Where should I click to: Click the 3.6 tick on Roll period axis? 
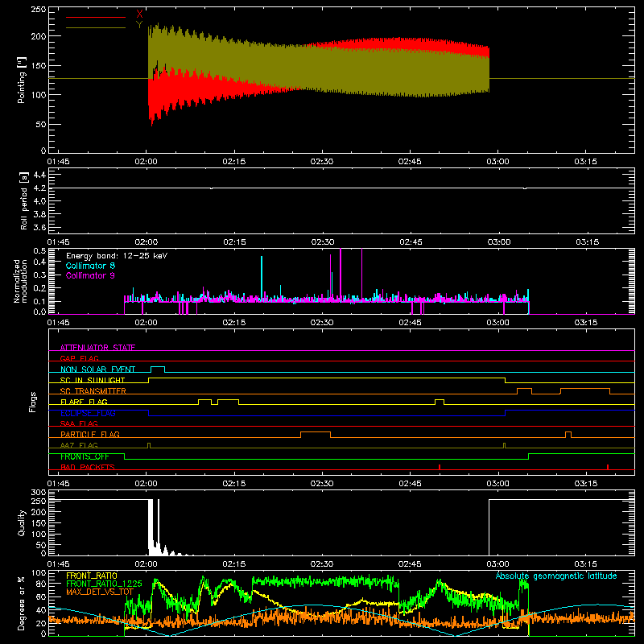pos(39,227)
